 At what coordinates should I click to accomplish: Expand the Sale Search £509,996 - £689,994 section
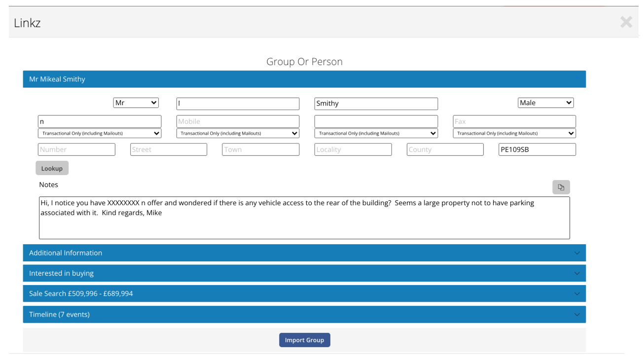(304, 293)
